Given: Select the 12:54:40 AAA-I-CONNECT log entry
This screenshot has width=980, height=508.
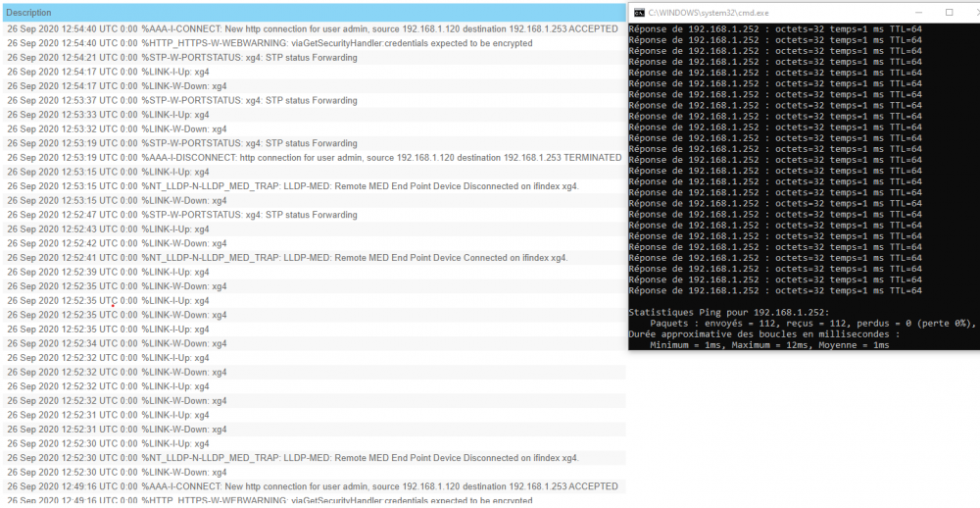Looking at the screenshot, I should click(314, 28).
